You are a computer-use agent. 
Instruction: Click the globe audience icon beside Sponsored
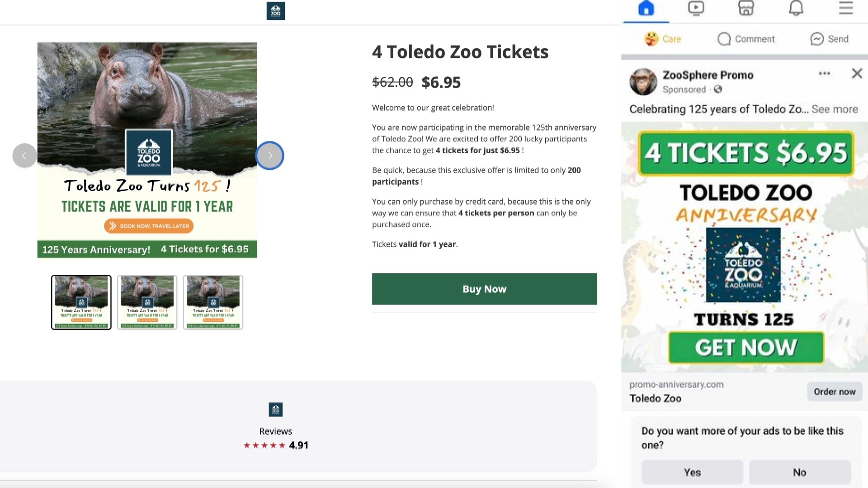click(717, 89)
